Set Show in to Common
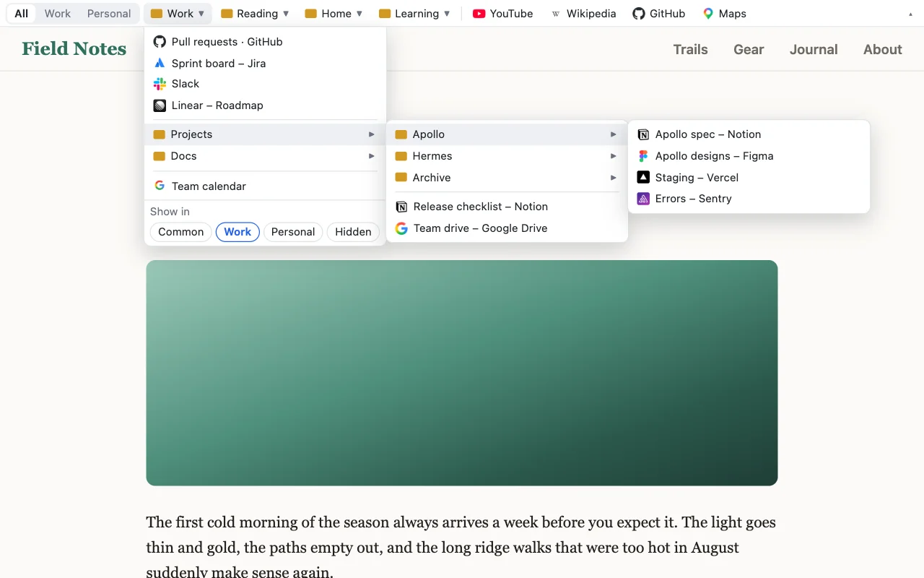This screenshot has height=578, width=924. [181, 232]
